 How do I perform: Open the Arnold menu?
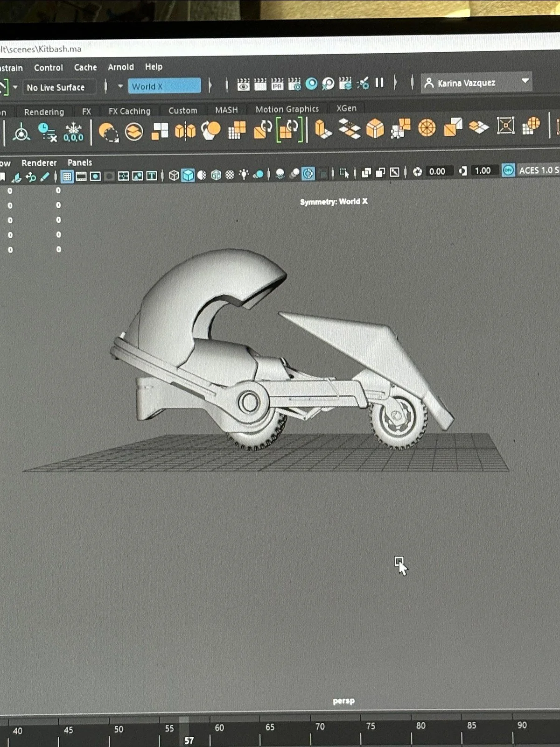121,67
